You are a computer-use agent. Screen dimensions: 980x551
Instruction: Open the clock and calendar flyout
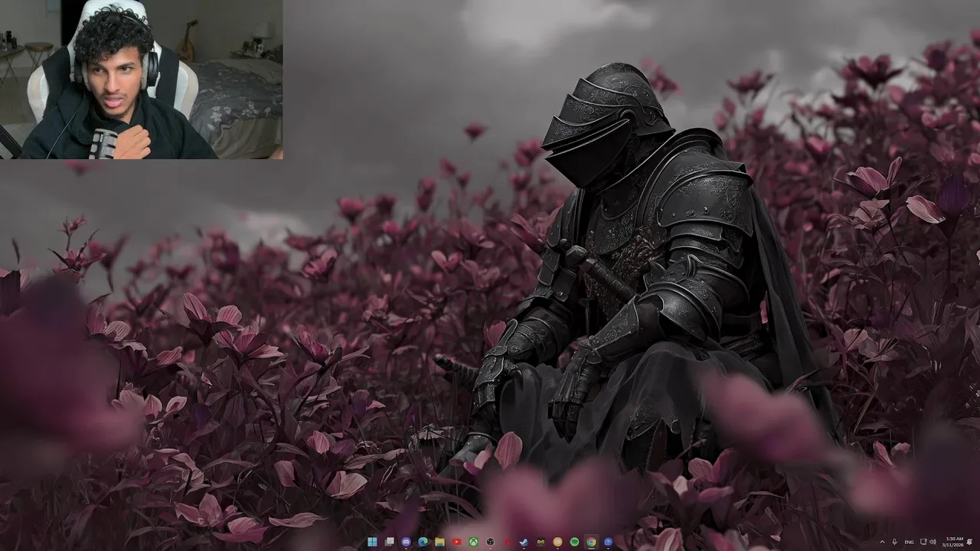pos(954,542)
